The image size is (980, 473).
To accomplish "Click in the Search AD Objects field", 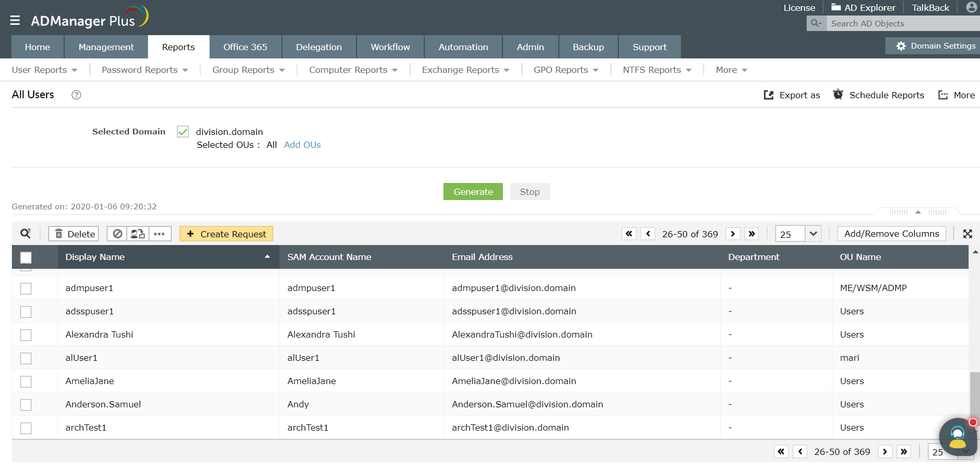I will [903, 23].
